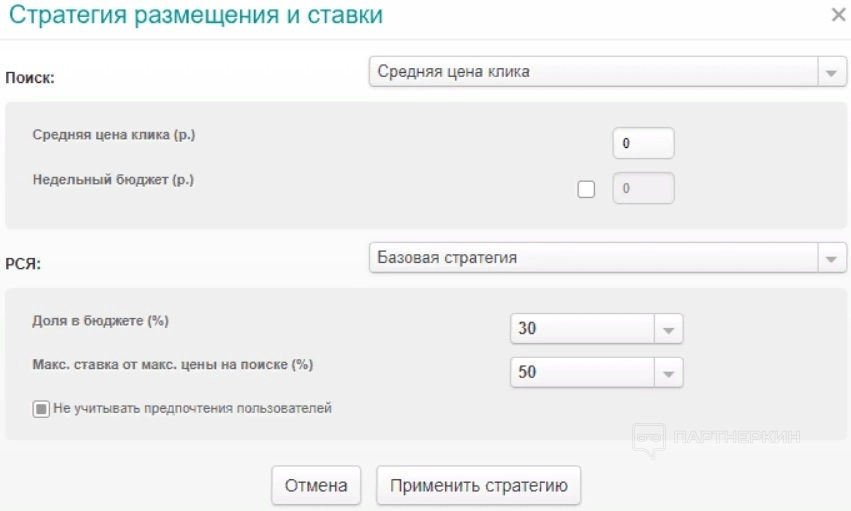851x511 pixels.
Task: Focus the Средняя цена клика input field
Action: coord(644,143)
